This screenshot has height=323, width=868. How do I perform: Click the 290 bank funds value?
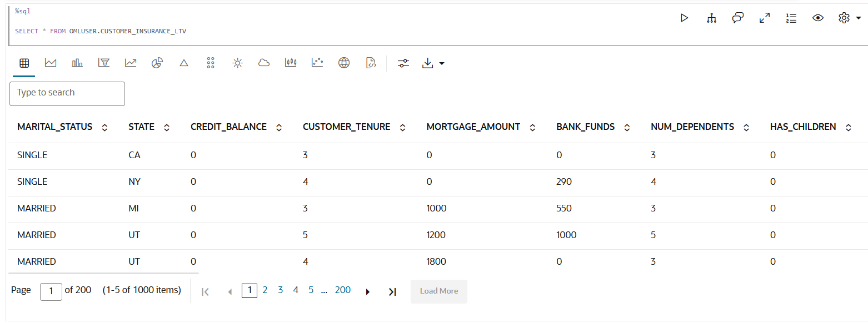coord(564,181)
